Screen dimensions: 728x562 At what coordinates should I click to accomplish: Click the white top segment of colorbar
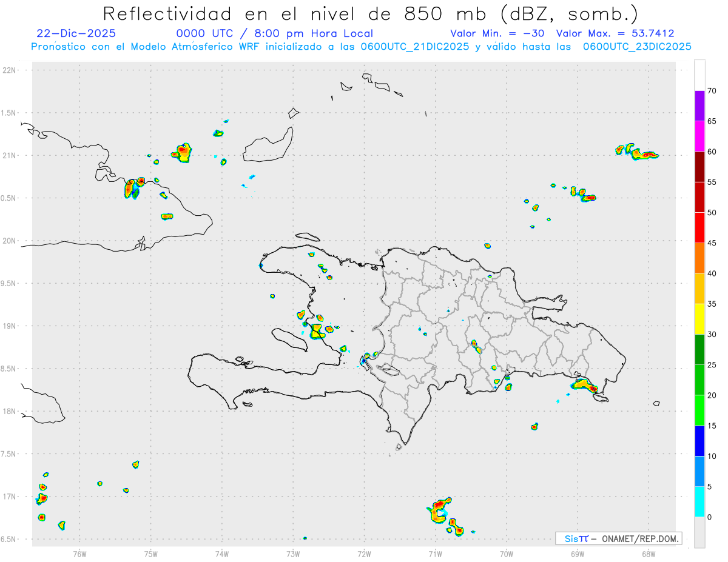699,75
